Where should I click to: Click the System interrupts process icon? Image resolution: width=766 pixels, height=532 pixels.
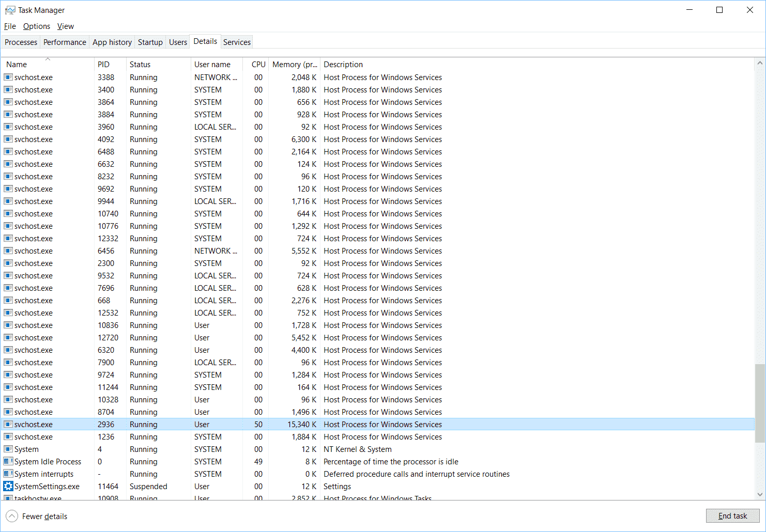(x=8, y=474)
